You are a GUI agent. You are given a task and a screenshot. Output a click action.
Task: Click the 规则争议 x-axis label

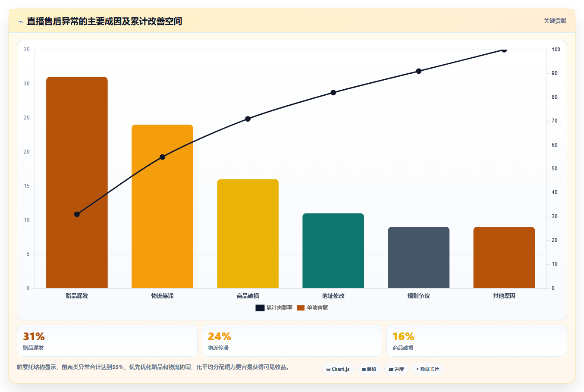[418, 296]
